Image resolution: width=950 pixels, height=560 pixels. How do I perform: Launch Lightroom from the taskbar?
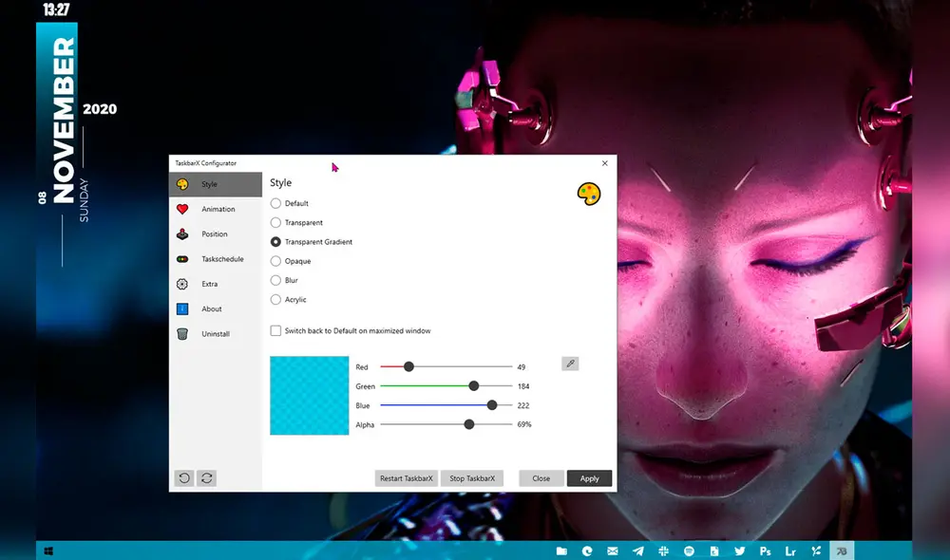(790, 551)
